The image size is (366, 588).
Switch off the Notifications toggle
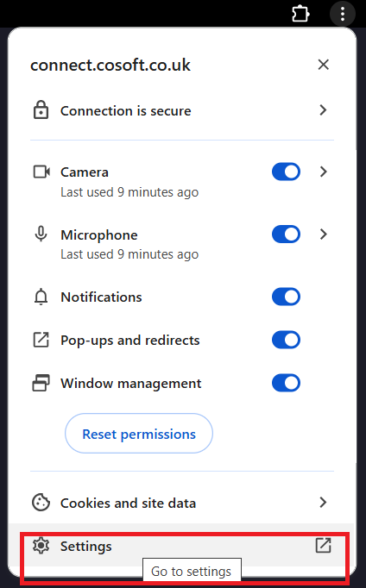[x=286, y=297]
